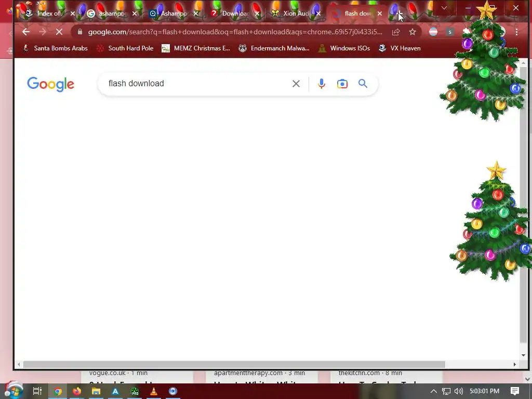This screenshot has height=399, width=532.
Task: View site info via the lock icon
Action: (x=79, y=32)
